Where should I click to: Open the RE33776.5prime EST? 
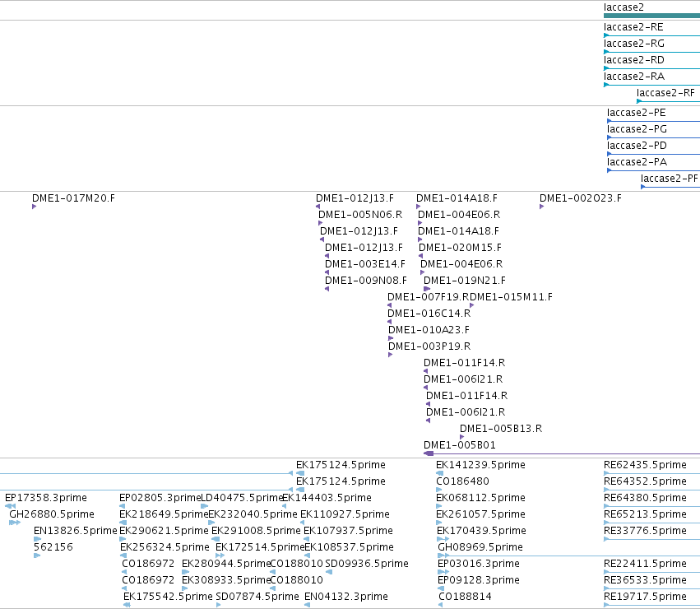pos(645,531)
